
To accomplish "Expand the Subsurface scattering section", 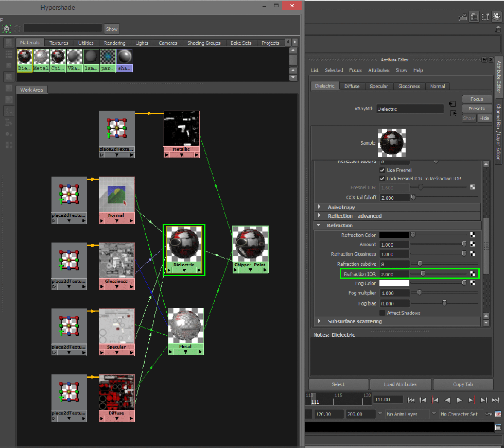I will 319,321.
